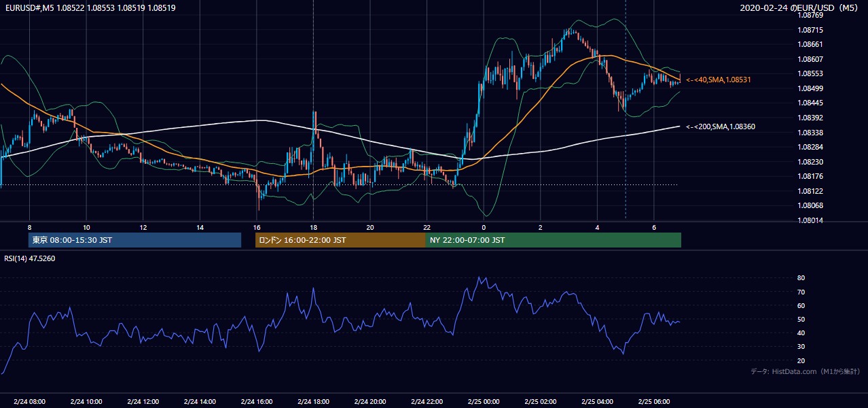Click price axis value 1.08014

pyautogui.click(x=812, y=220)
